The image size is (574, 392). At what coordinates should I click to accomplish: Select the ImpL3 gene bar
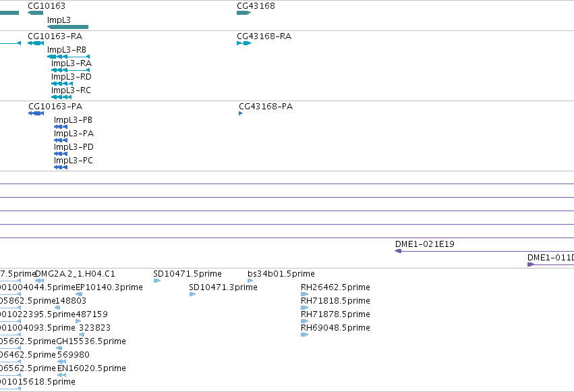pos(67,27)
